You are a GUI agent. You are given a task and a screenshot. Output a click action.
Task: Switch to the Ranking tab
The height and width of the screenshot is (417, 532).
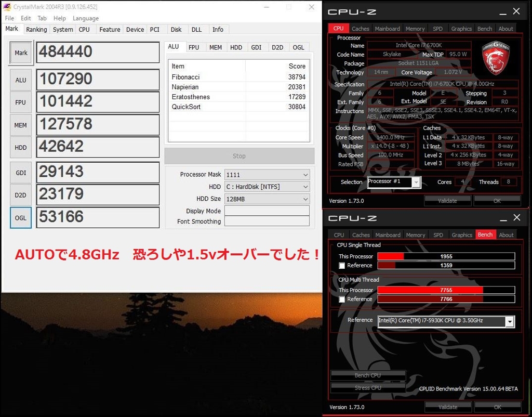37,30
